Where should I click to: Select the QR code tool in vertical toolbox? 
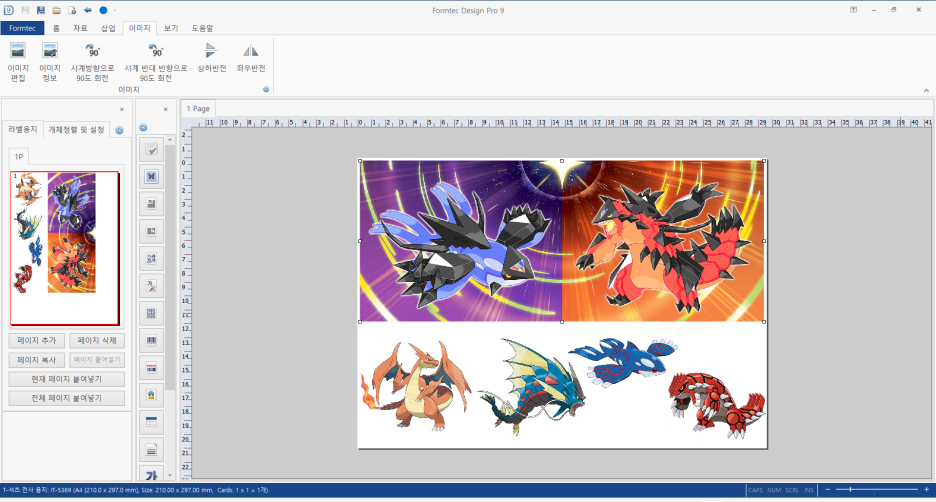(152, 313)
